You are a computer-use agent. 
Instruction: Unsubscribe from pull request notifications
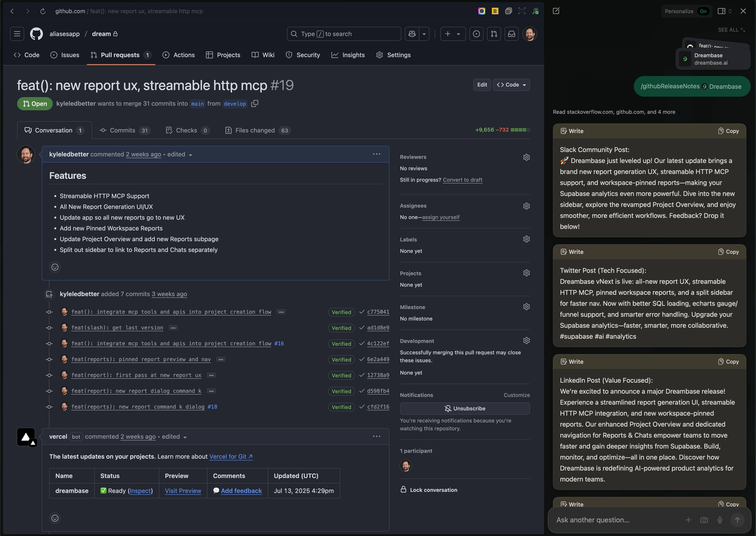(465, 408)
